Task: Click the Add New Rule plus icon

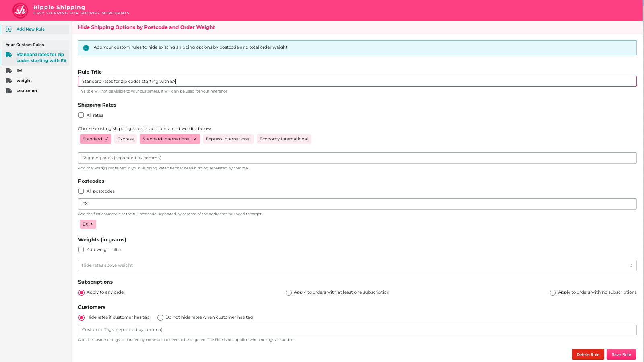Action: click(8, 29)
